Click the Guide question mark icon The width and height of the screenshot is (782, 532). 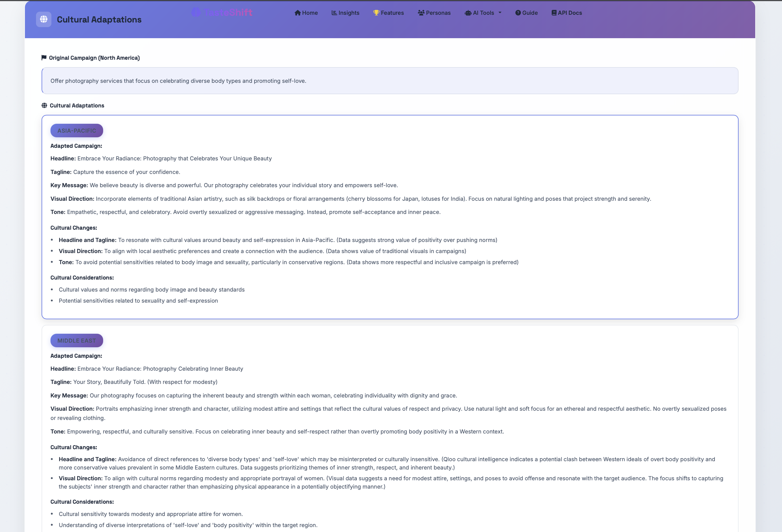[518, 13]
